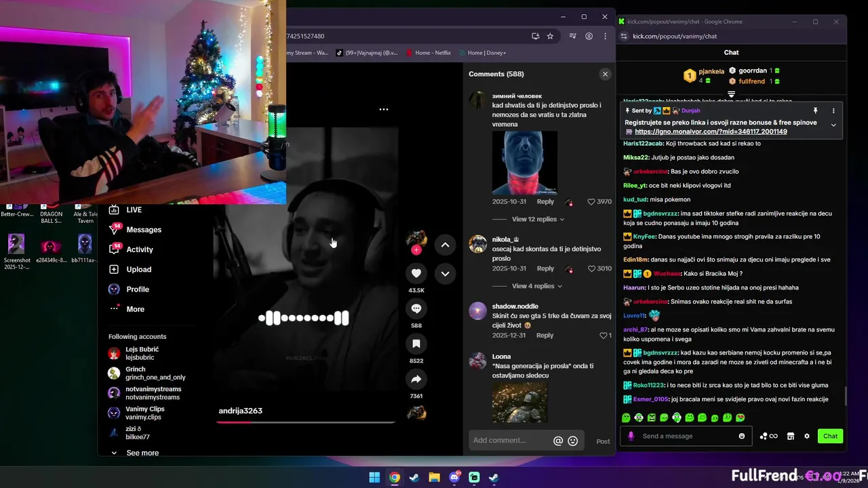The width and height of the screenshot is (868, 488).
Task: Open Windows Start menu on taskbar
Action: [x=374, y=477]
